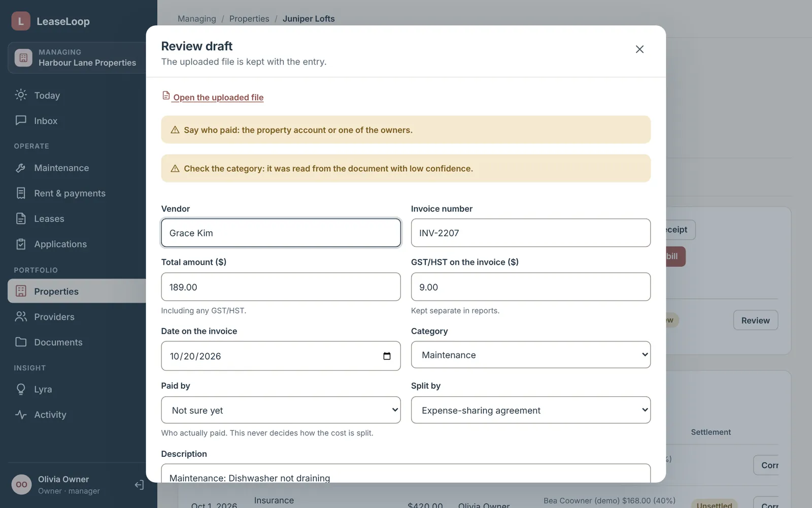Click the Total amount field

point(281,287)
